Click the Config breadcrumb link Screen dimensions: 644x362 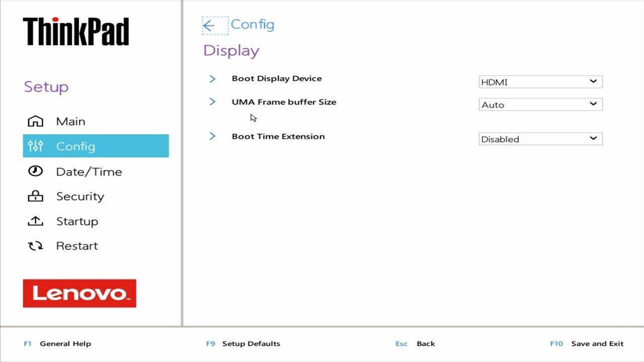click(252, 25)
